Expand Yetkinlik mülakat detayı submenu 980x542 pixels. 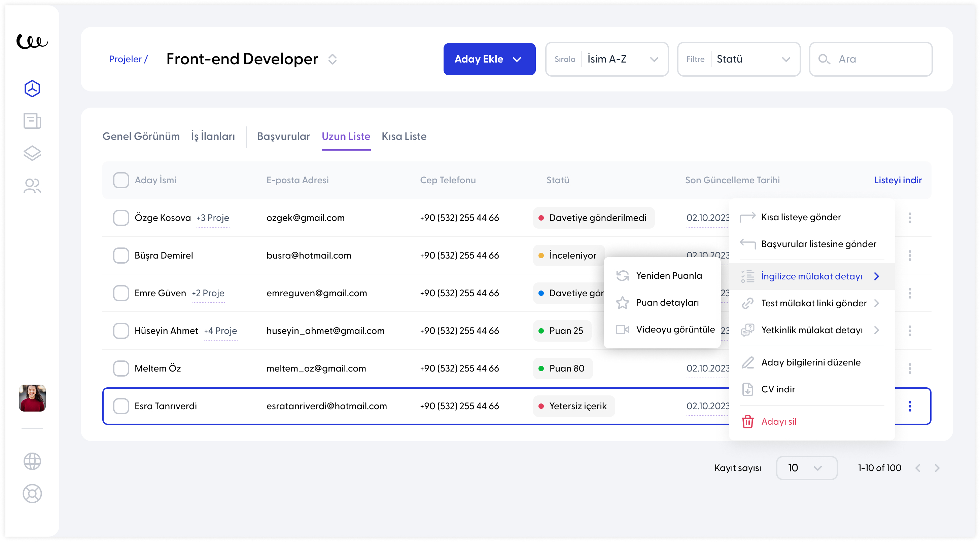(x=811, y=330)
